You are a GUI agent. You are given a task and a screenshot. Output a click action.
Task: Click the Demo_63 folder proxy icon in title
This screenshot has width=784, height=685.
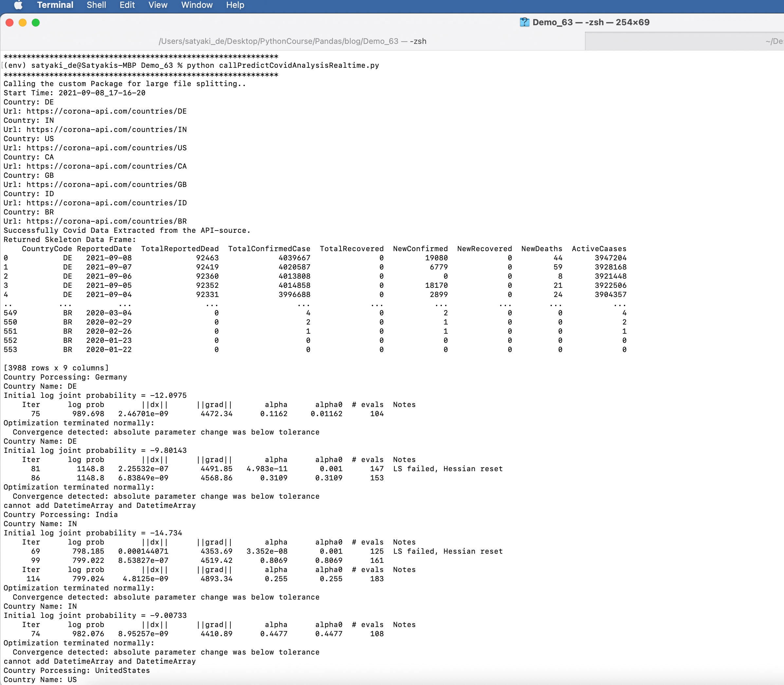pos(524,22)
